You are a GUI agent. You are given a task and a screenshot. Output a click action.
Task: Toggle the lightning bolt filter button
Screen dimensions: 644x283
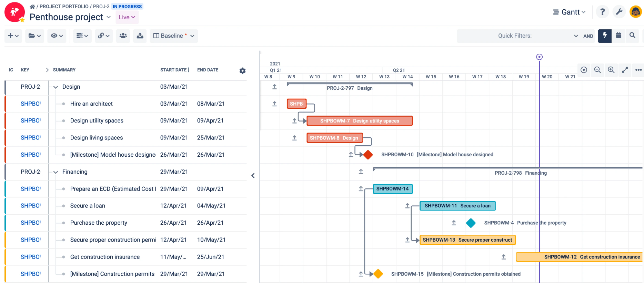605,36
